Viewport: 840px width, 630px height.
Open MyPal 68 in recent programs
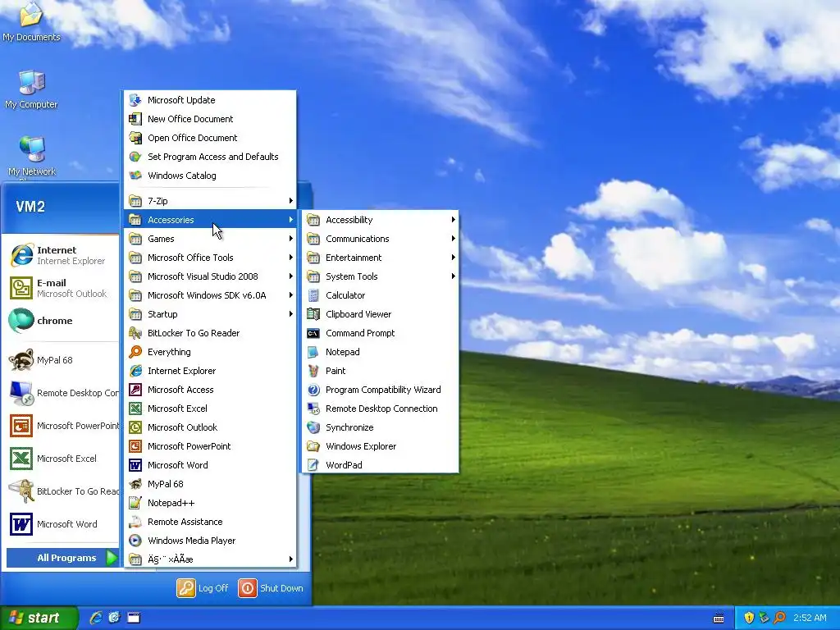[62, 360]
